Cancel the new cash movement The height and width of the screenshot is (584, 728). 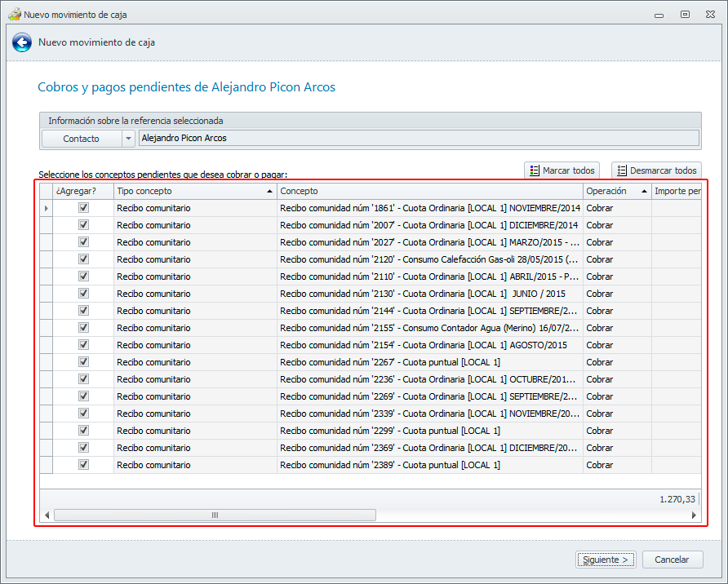pyautogui.click(x=673, y=560)
